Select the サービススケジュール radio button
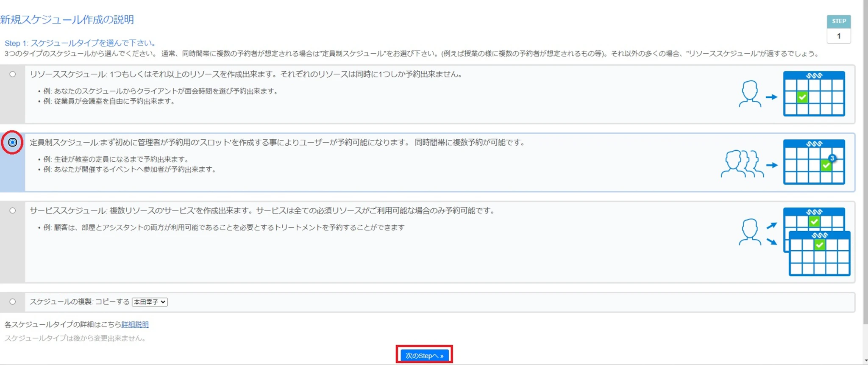Image resolution: width=868 pixels, height=365 pixels. tap(13, 210)
